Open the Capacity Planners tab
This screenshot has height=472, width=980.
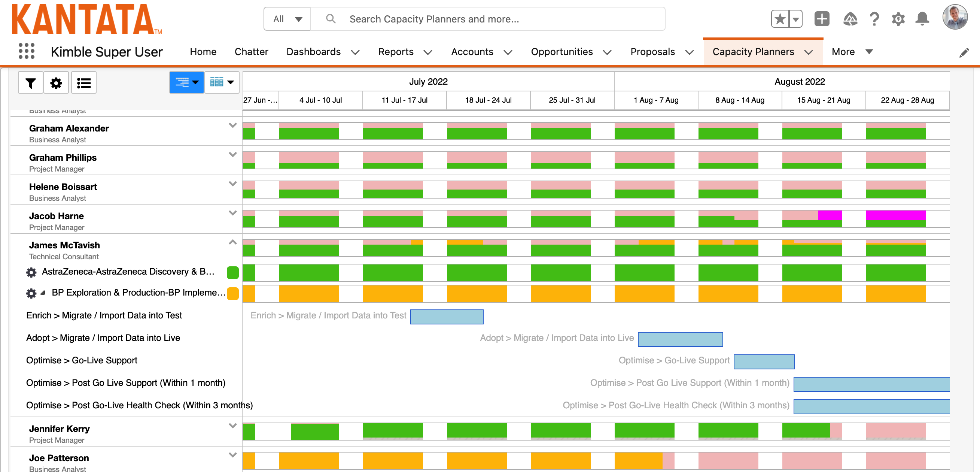[x=752, y=52]
